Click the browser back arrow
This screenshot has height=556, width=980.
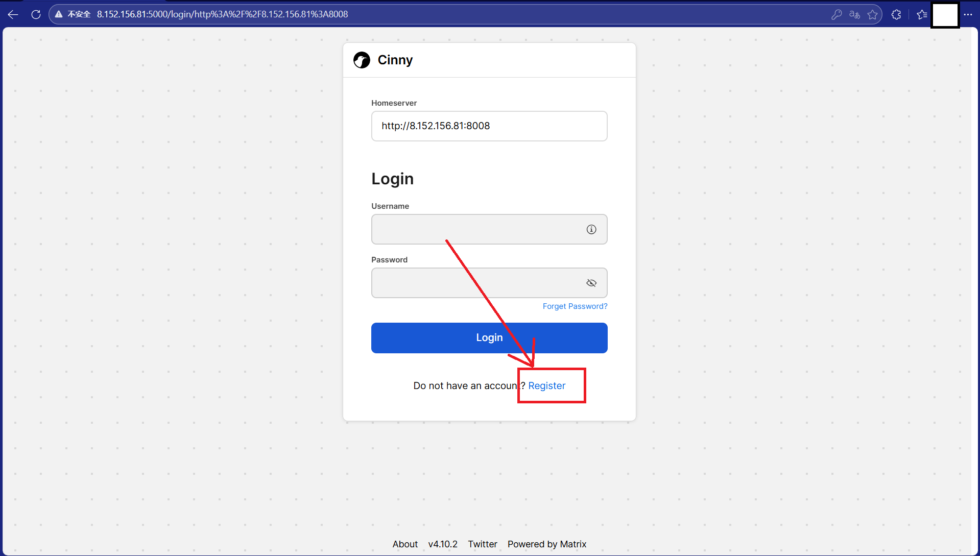[x=13, y=14]
